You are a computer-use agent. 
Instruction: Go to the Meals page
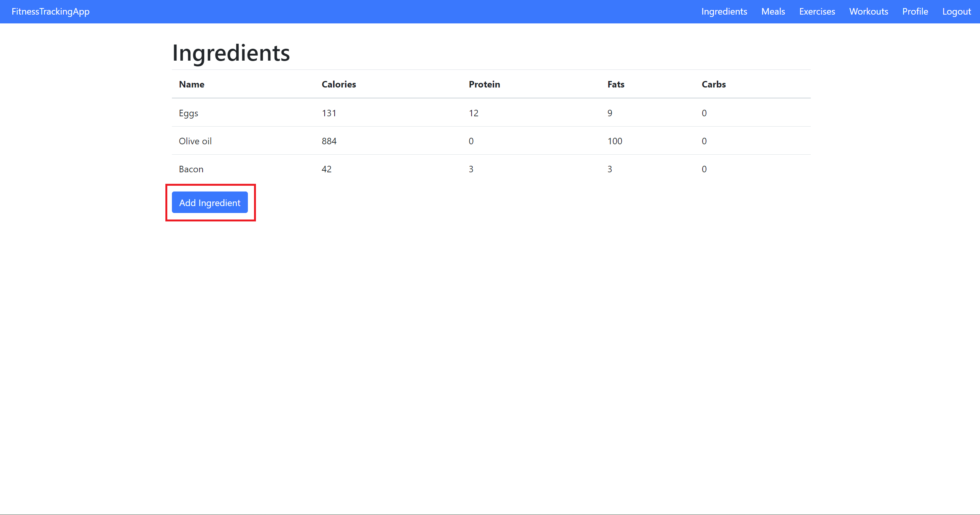[x=773, y=12]
